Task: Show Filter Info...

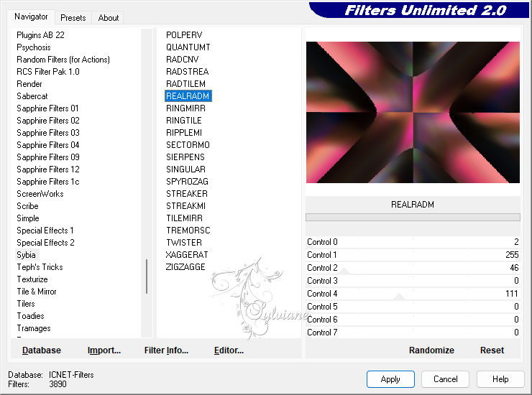Action: click(x=166, y=350)
